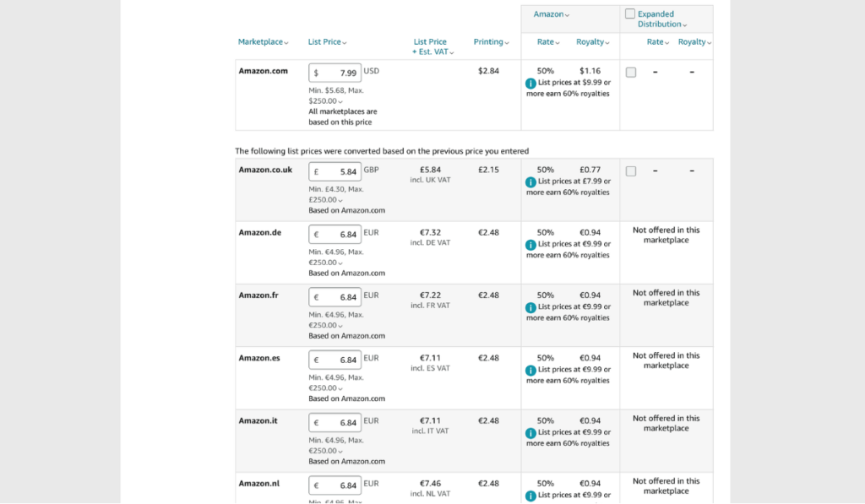
Task: Expand the List Price column header
Action: click(327, 42)
